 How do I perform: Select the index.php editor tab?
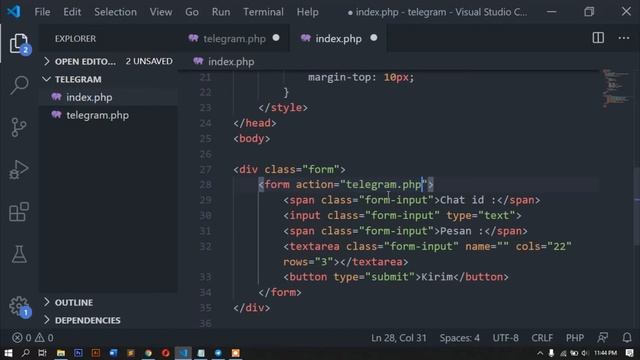click(x=338, y=38)
